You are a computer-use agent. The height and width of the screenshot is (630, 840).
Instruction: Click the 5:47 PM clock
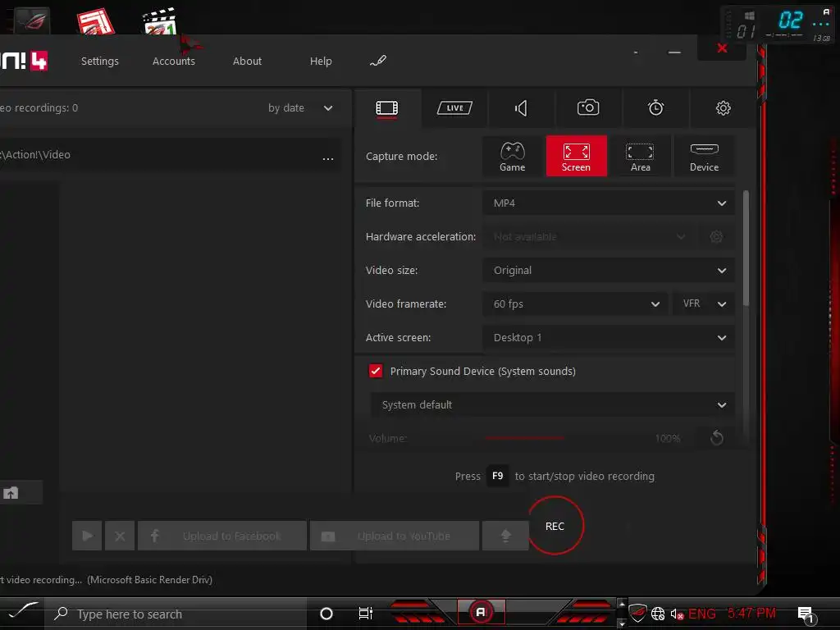pos(751,613)
